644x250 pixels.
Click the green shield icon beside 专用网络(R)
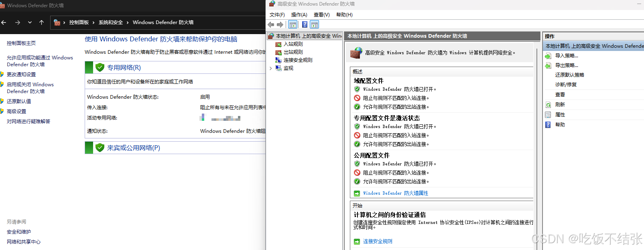point(100,67)
